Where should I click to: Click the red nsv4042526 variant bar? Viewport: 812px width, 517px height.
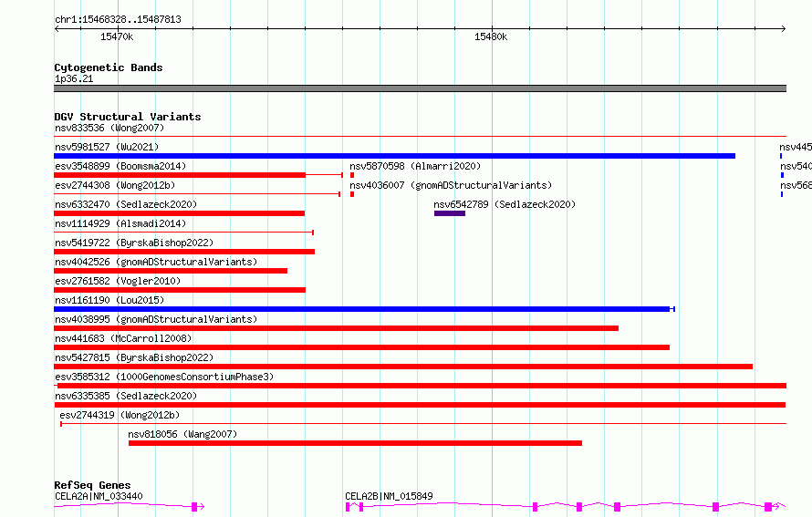click(171, 271)
